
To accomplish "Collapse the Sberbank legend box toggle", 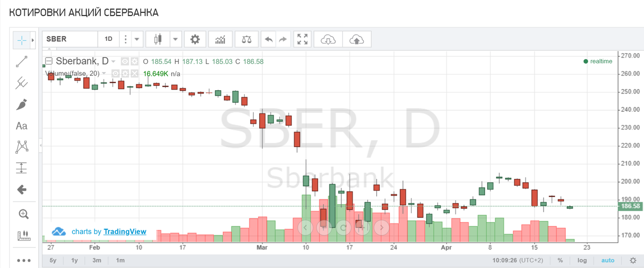I will pyautogui.click(x=49, y=61).
